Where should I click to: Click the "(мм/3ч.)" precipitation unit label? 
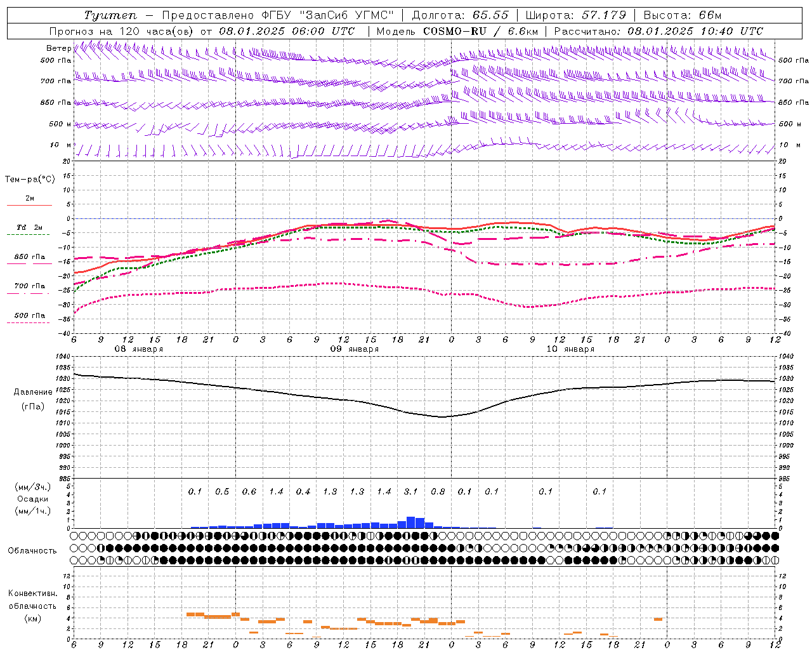tap(33, 487)
